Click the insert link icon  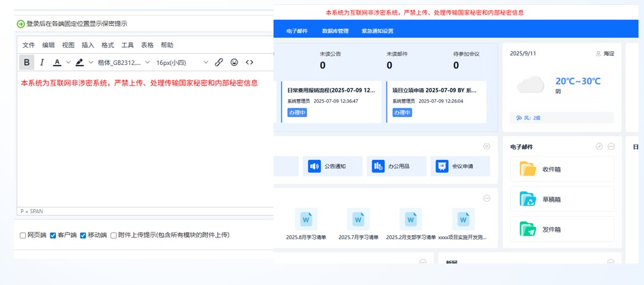click(x=219, y=62)
